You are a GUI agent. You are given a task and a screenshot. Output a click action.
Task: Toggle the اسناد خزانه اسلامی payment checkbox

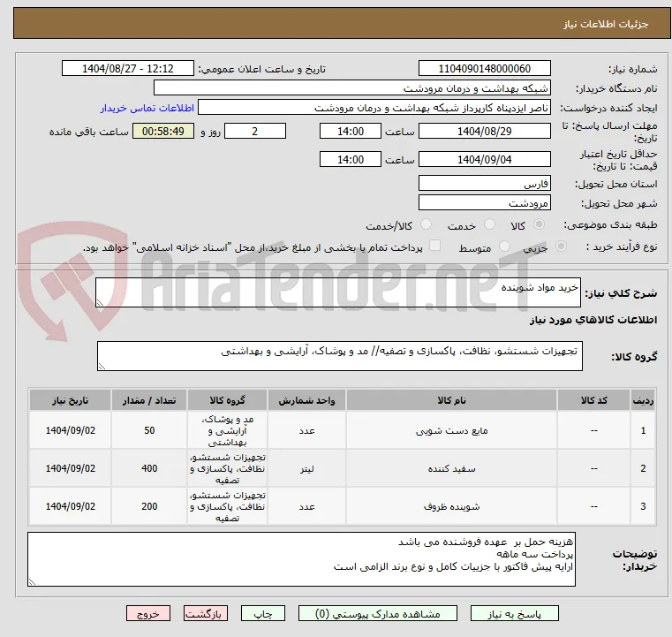435,246
